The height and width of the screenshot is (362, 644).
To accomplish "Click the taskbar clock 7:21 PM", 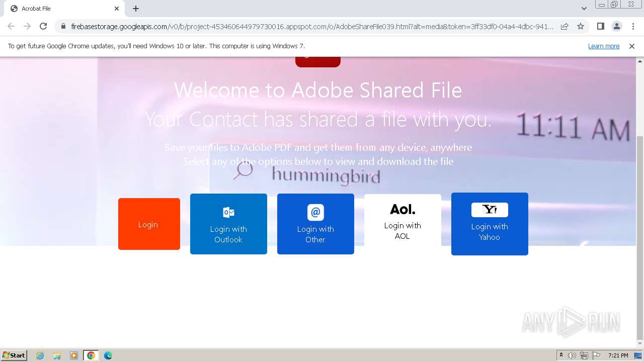I will (x=618, y=355).
